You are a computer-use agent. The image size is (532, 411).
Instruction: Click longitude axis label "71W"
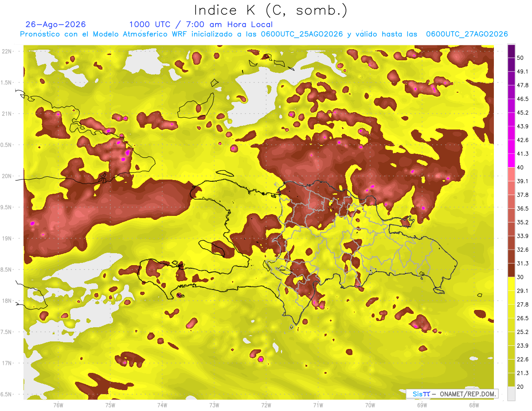[318, 405]
